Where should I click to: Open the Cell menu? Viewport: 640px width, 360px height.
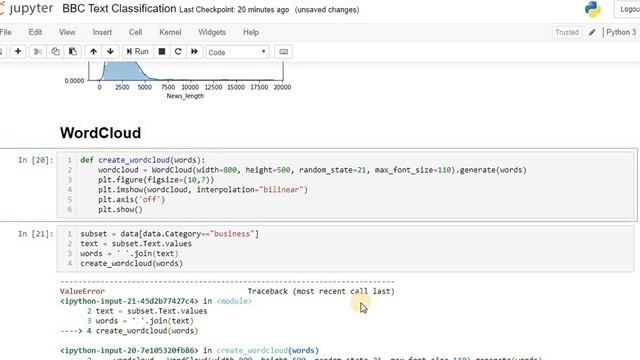[136, 32]
